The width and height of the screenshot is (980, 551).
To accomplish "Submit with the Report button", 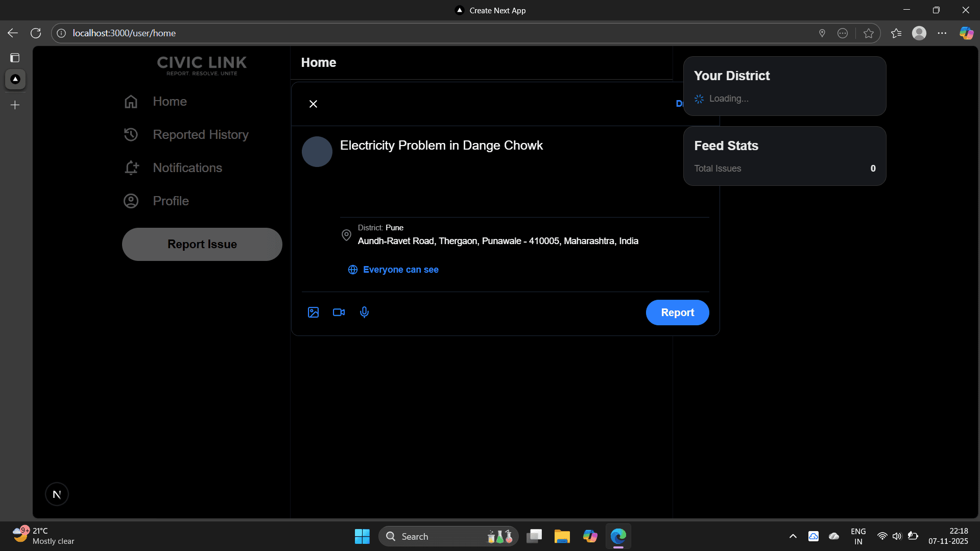I will (x=677, y=312).
